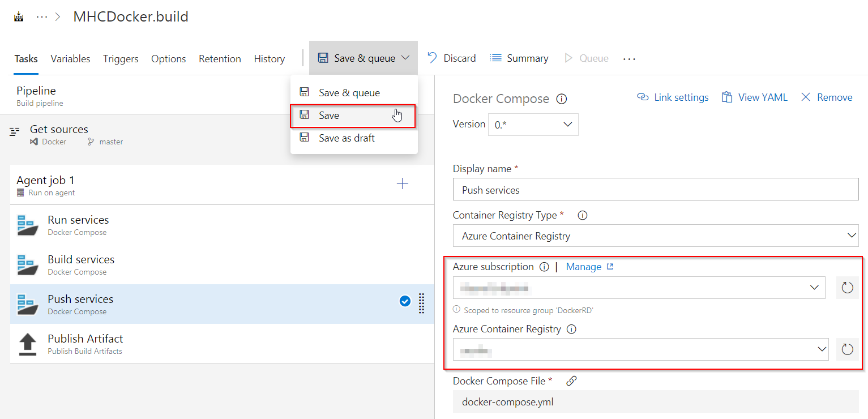Click View YAML

coord(754,97)
